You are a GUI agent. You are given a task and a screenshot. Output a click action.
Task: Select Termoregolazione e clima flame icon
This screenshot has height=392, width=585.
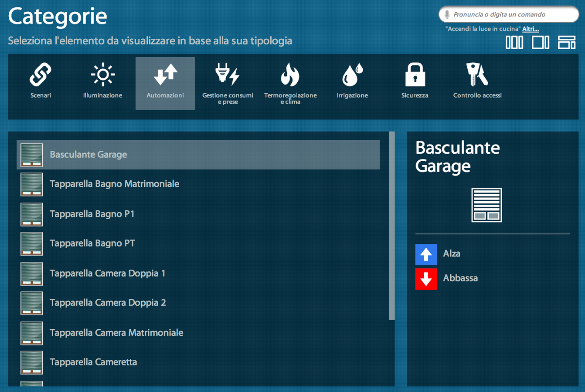click(290, 75)
